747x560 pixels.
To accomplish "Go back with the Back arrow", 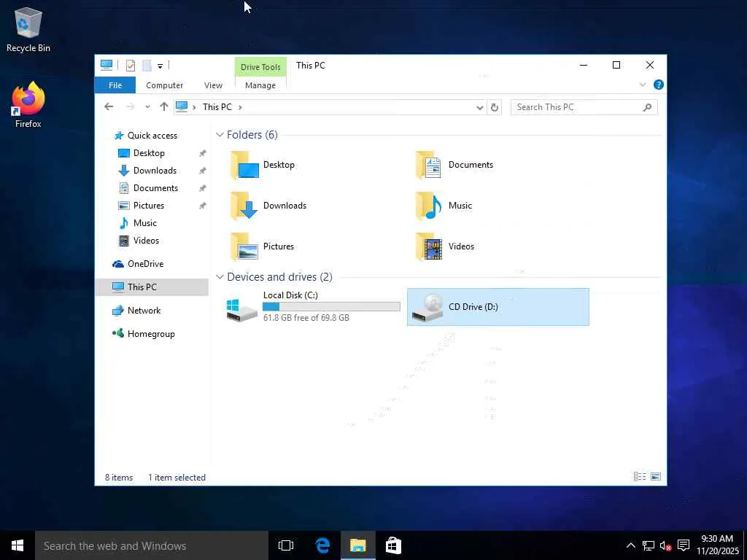I will (109, 106).
